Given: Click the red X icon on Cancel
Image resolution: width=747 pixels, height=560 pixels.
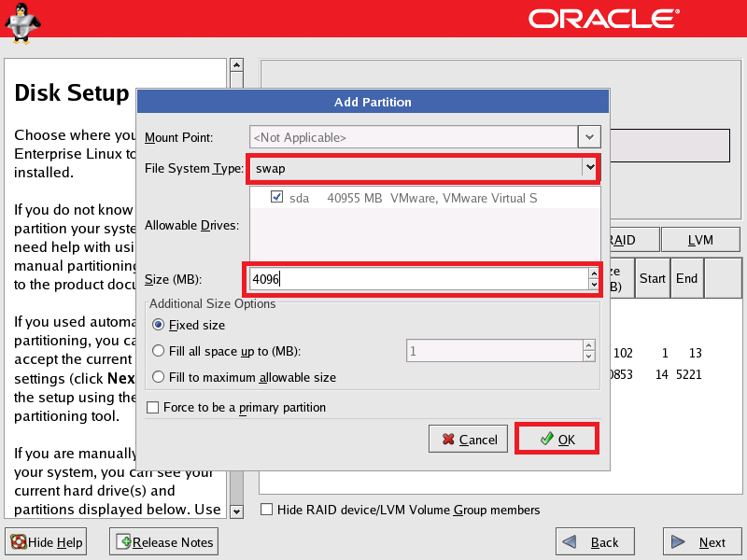Looking at the screenshot, I should (x=448, y=439).
